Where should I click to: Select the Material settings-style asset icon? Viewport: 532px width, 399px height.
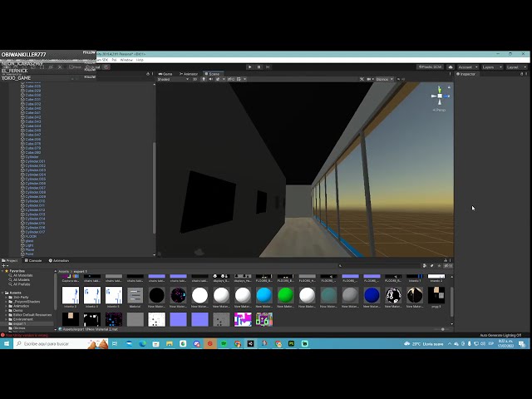(135, 295)
